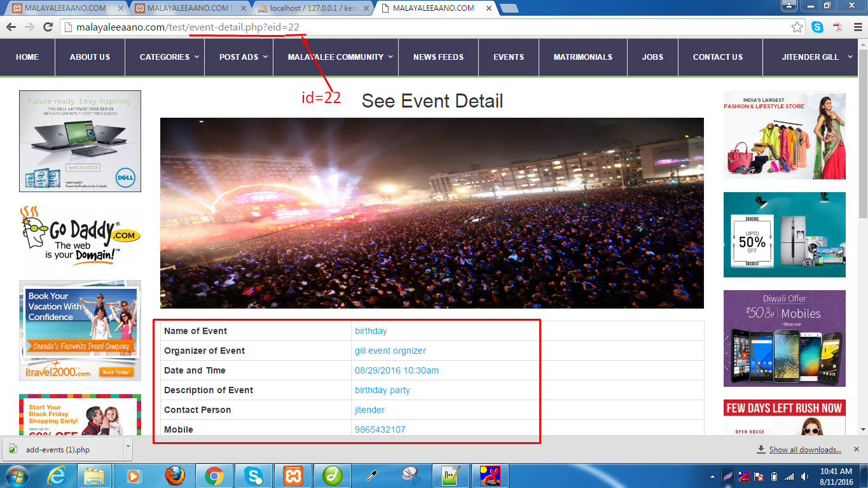
Task: Open download options arrow for add-events file
Action: [128, 449]
